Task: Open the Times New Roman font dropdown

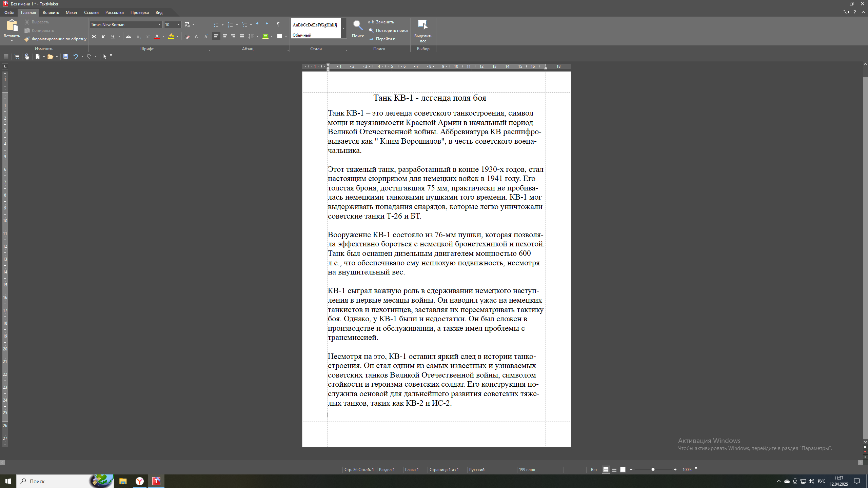Action: click(x=160, y=25)
